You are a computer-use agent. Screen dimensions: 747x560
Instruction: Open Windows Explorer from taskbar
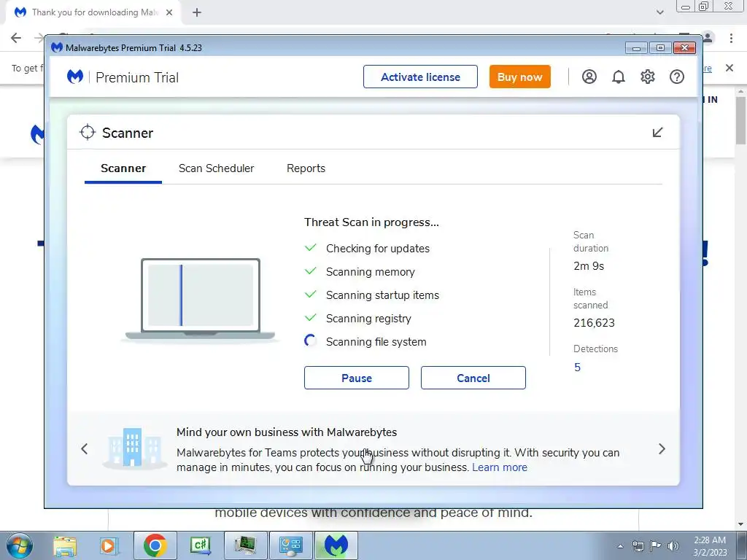[x=65, y=545]
